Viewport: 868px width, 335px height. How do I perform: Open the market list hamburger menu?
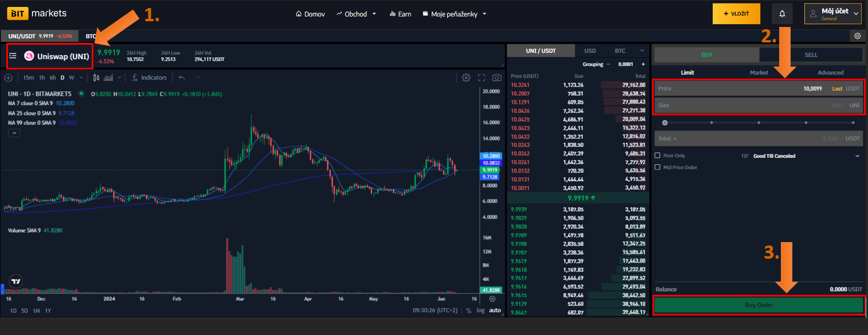(x=13, y=56)
